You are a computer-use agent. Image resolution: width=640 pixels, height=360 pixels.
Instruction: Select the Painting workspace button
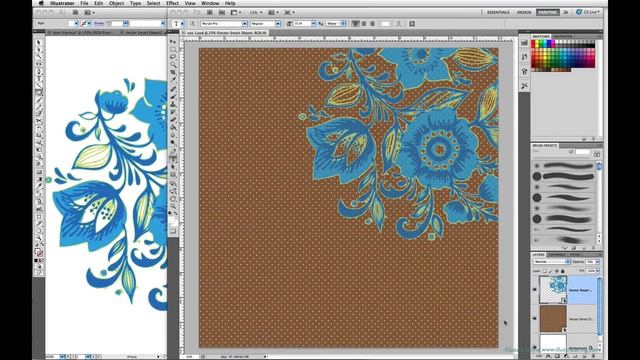click(x=548, y=12)
